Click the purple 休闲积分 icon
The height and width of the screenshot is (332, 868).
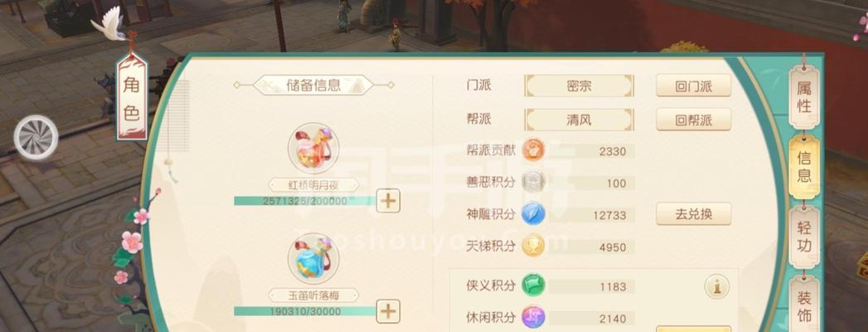pyautogui.click(x=534, y=318)
